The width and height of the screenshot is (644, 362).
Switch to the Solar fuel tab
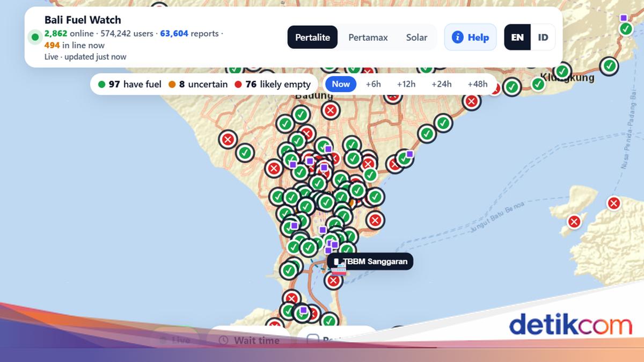[x=416, y=38]
